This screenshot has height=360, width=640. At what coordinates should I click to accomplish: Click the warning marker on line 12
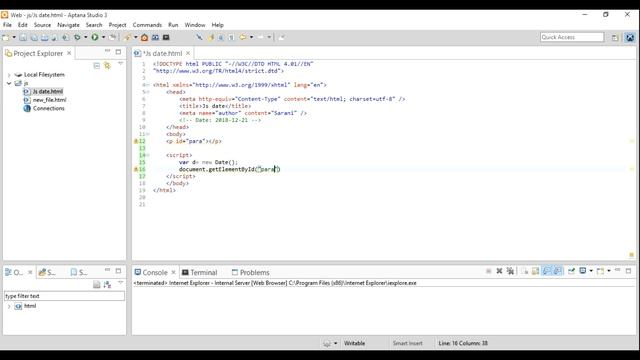tap(136, 141)
